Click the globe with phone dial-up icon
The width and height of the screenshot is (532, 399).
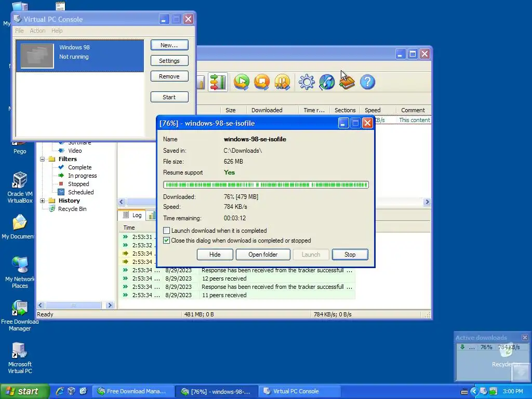tap(327, 82)
